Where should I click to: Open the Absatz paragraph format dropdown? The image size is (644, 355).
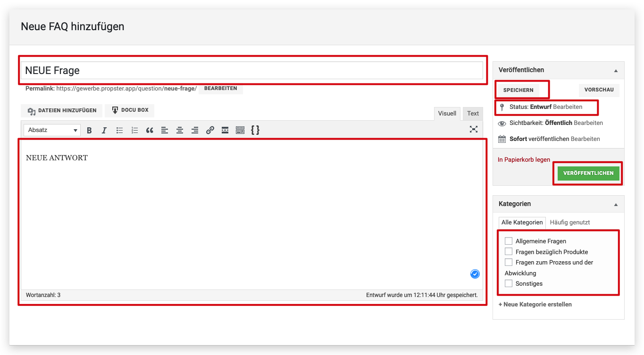click(52, 130)
